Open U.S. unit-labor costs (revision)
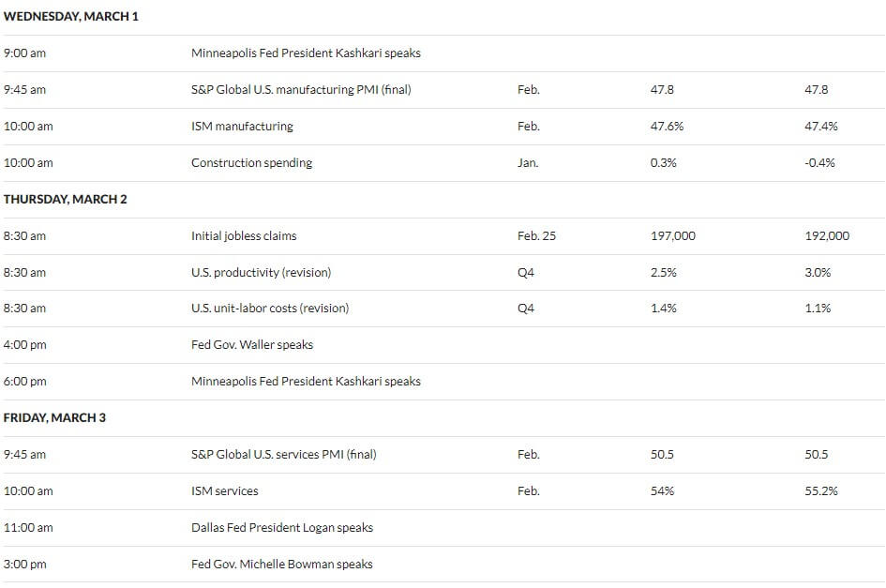 270,309
